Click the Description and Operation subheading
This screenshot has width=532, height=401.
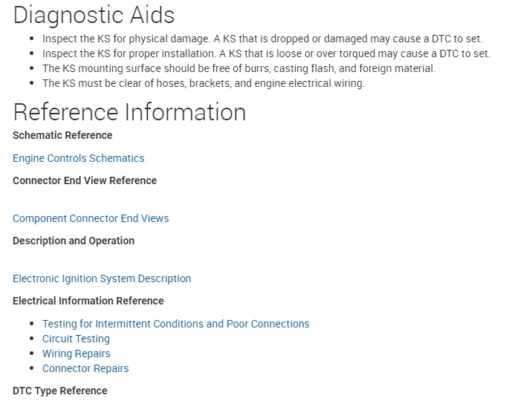coord(74,241)
